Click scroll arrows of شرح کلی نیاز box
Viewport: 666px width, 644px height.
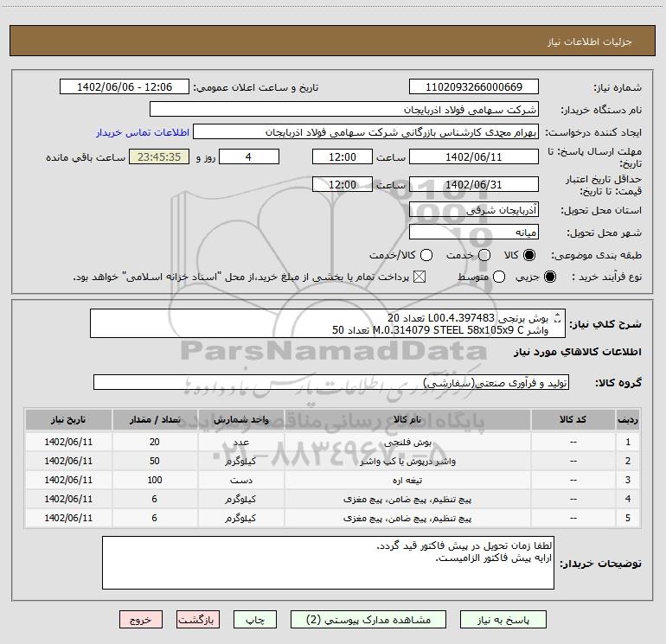tap(558, 317)
